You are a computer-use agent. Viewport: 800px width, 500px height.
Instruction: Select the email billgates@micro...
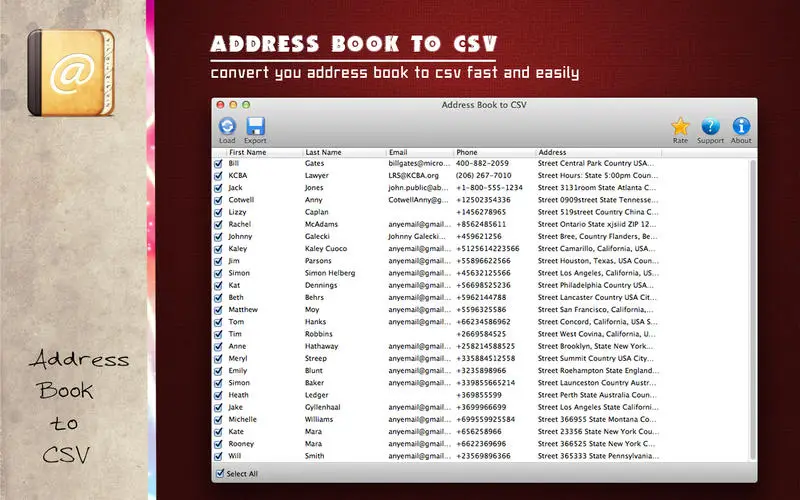(419, 163)
